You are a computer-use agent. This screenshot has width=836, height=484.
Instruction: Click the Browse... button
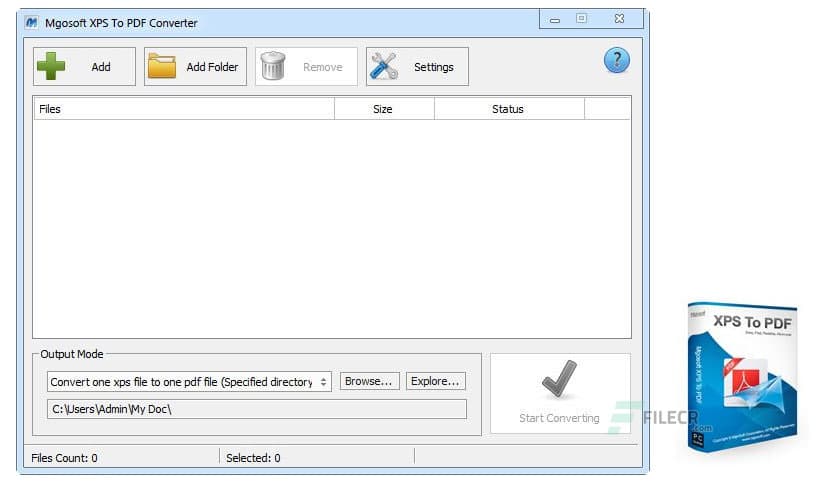coord(369,381)
